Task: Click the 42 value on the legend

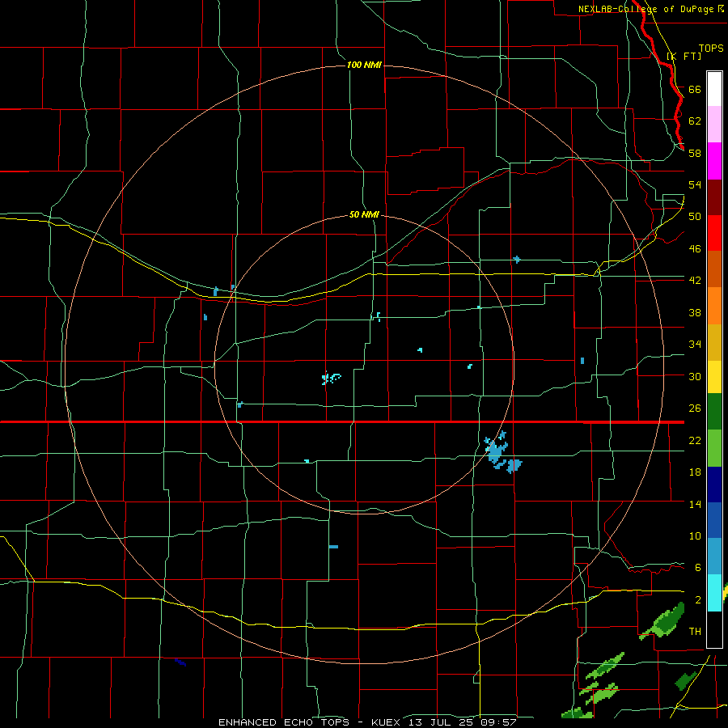Action: click(695, 280)
